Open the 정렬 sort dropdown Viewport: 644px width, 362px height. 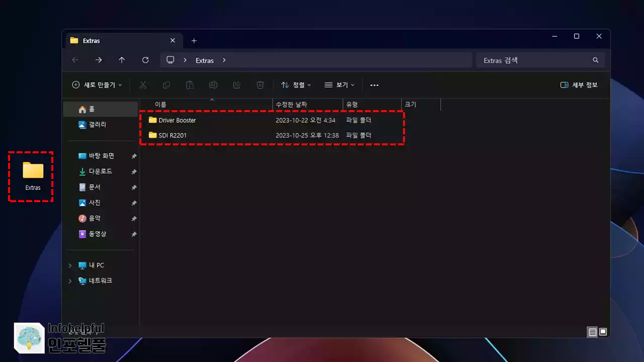(296, 85)
